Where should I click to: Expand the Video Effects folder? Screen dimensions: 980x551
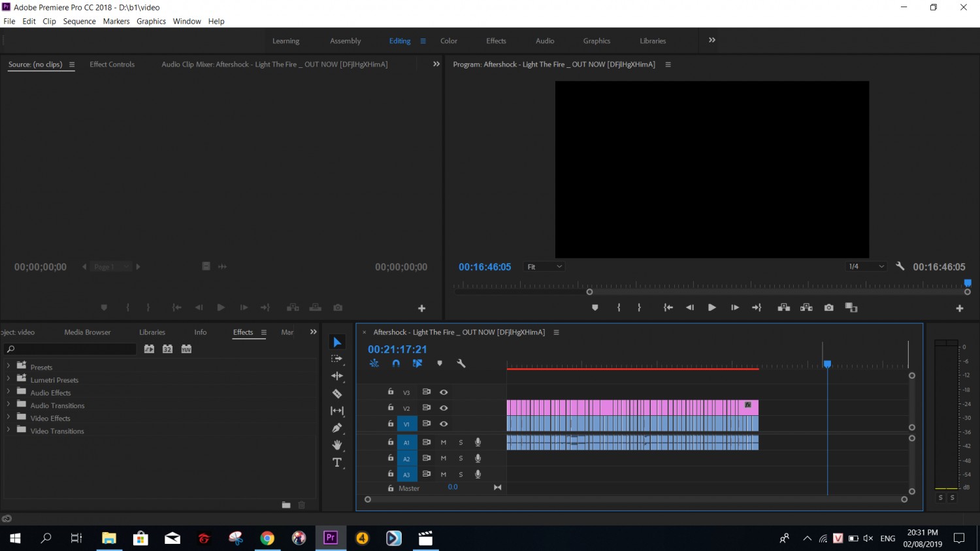coord(8,418)
